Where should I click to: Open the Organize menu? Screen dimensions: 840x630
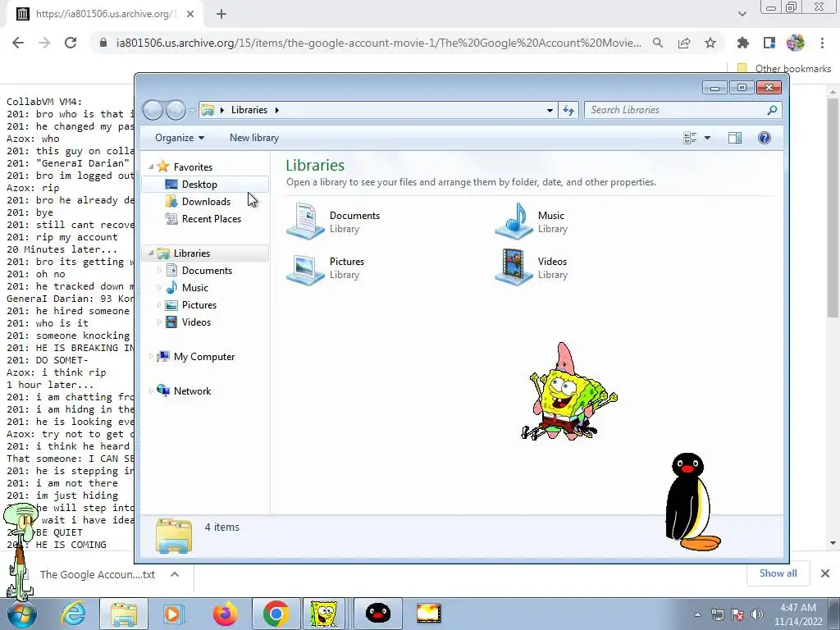click(180, 138)
